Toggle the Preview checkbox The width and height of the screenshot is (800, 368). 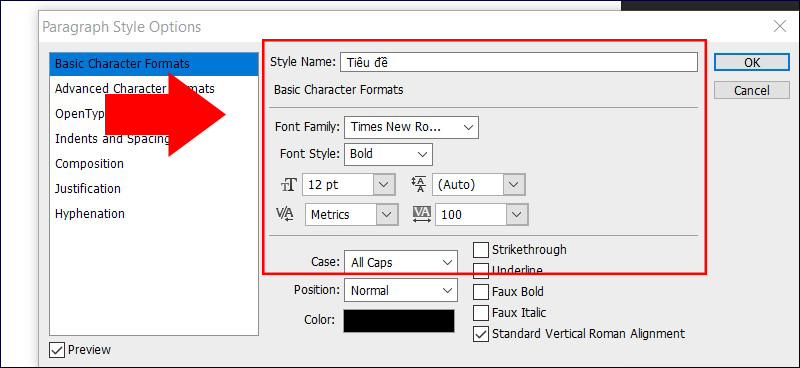[x=57, y=350]
